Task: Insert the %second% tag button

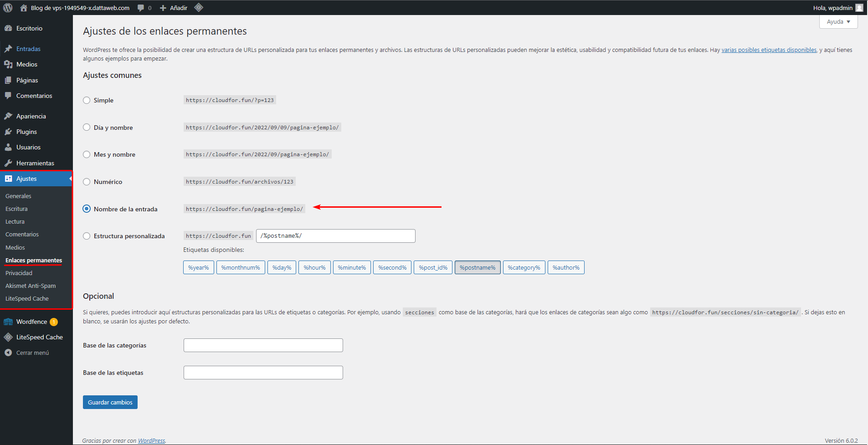Action: tap(392, 267)
